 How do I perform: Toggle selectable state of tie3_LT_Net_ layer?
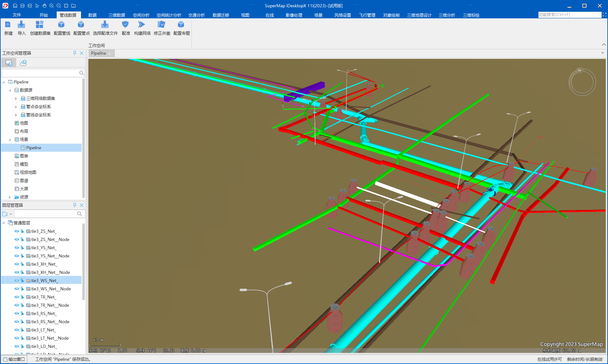tap(22, 330)
